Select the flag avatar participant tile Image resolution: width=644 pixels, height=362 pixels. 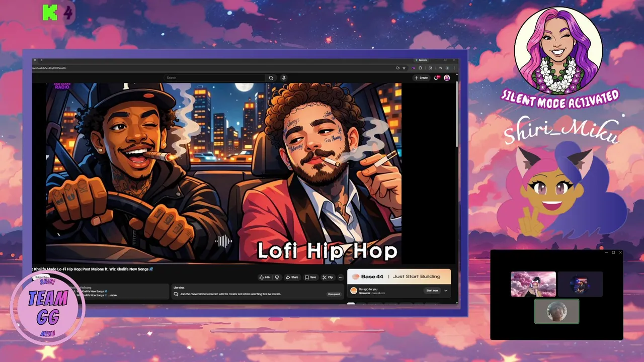pos(580,284)
